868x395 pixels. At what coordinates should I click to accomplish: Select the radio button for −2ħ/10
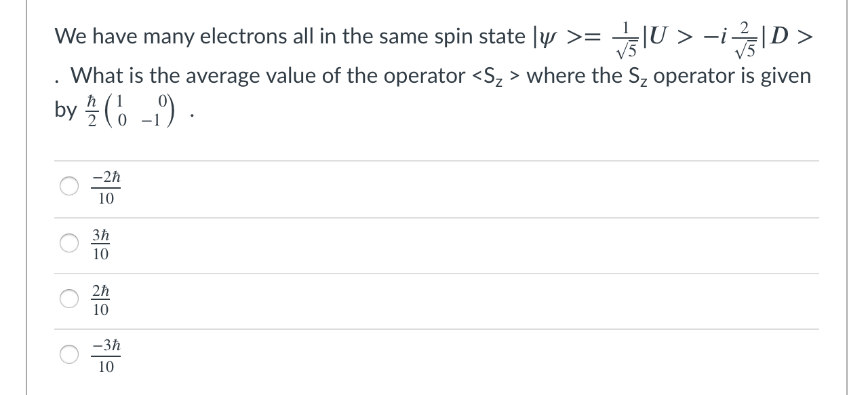(x=70, y=187)
